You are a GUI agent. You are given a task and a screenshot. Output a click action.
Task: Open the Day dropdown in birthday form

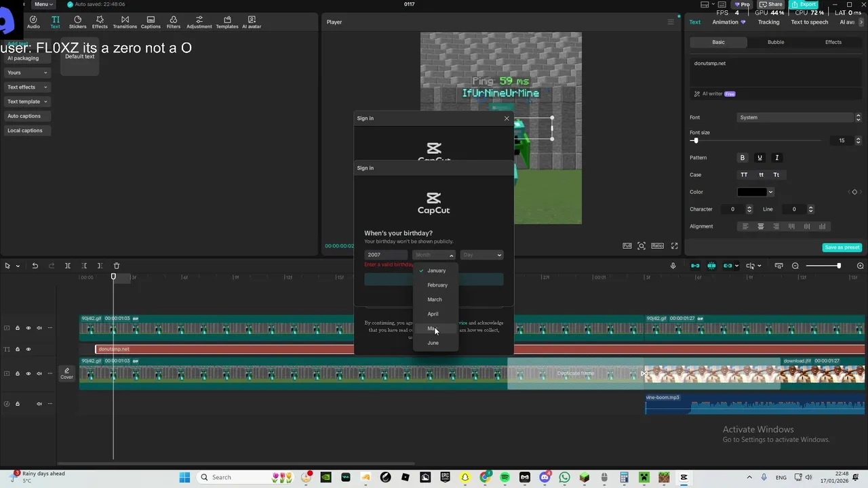pos(481,255)
